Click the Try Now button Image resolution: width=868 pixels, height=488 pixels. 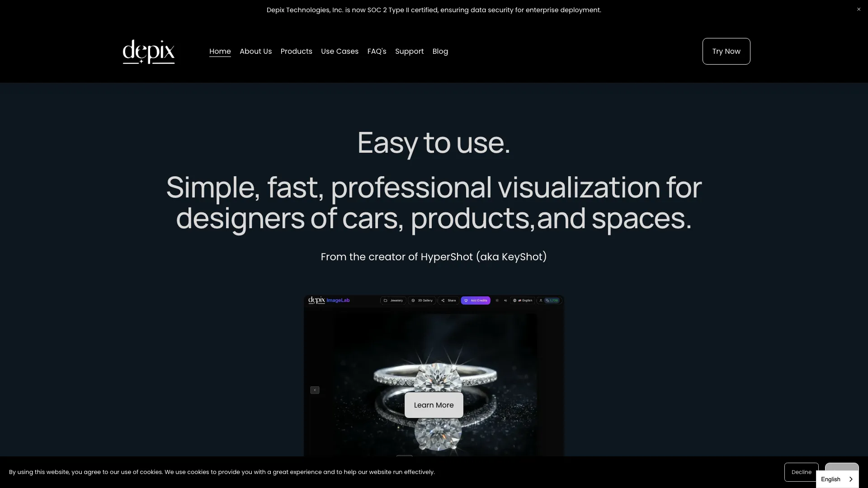(726, 52)
